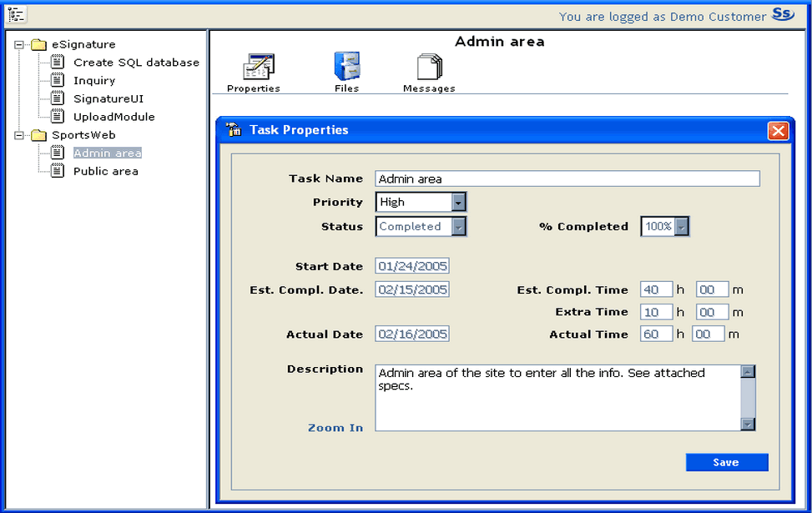Click the task tree icon in the toolbar
The width and height of the screenshot is (812, 513).
pyautogui.click(x=15, y=14)
